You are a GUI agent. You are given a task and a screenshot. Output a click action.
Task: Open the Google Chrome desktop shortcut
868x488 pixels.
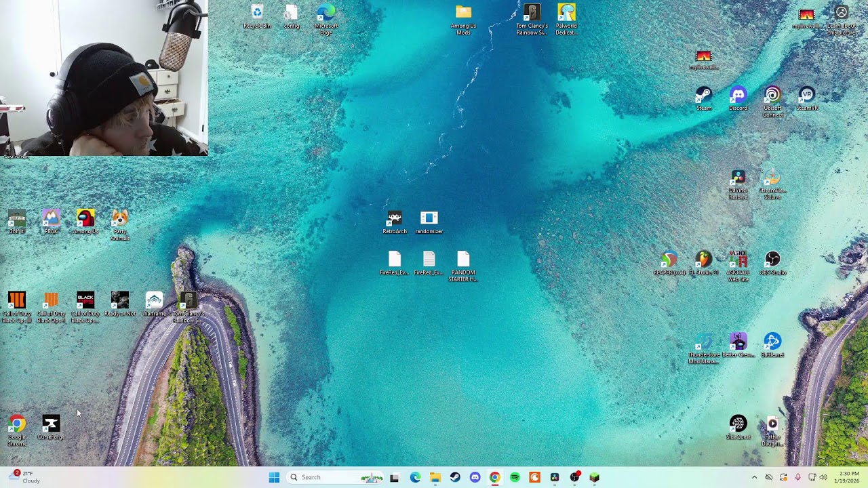point(17,431)
